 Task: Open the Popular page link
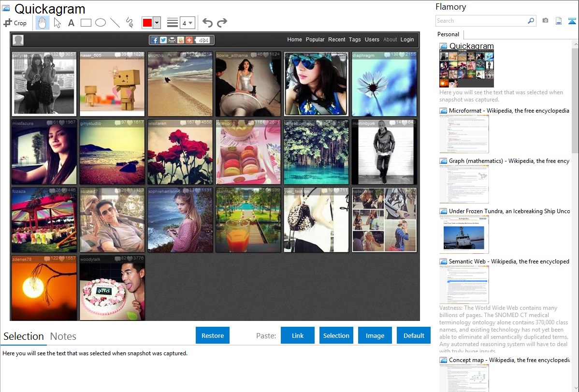315,40
